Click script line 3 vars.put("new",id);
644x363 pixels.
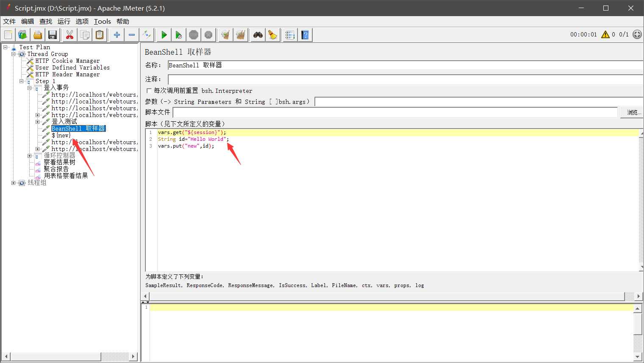coord(186,146)
